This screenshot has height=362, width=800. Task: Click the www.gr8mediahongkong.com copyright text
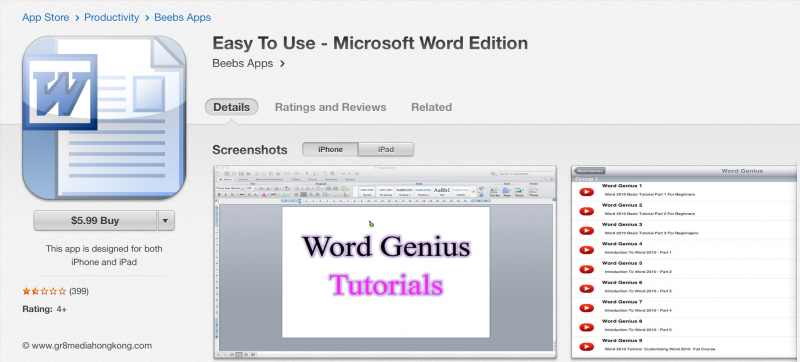coord(87,346)
